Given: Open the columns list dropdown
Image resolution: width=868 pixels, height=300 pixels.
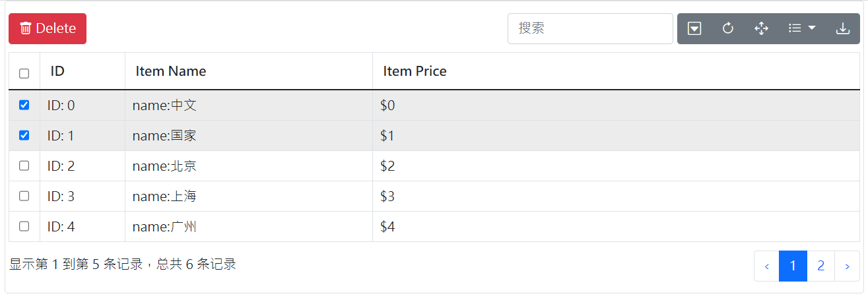Looking at the screenshot, I should point(803,28).
